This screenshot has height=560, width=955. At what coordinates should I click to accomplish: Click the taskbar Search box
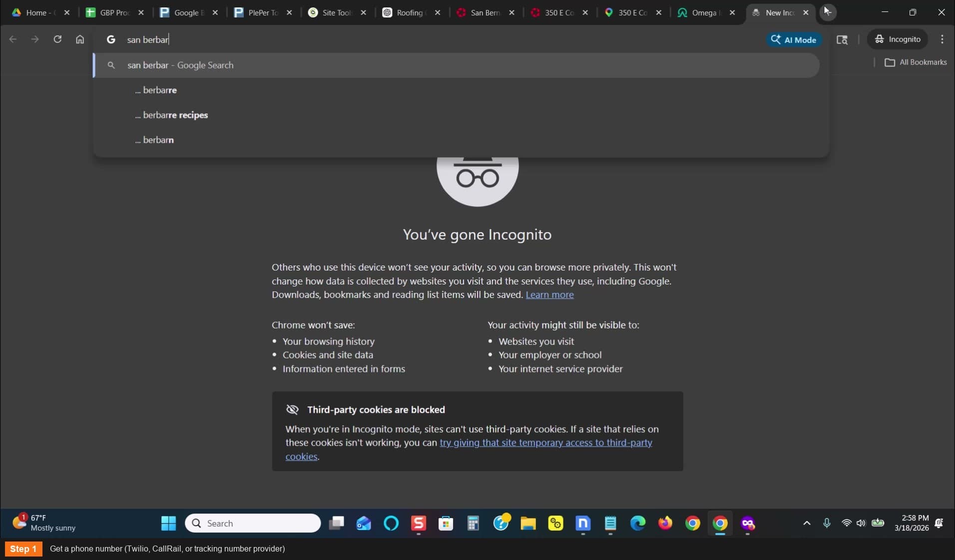(253, 523)
